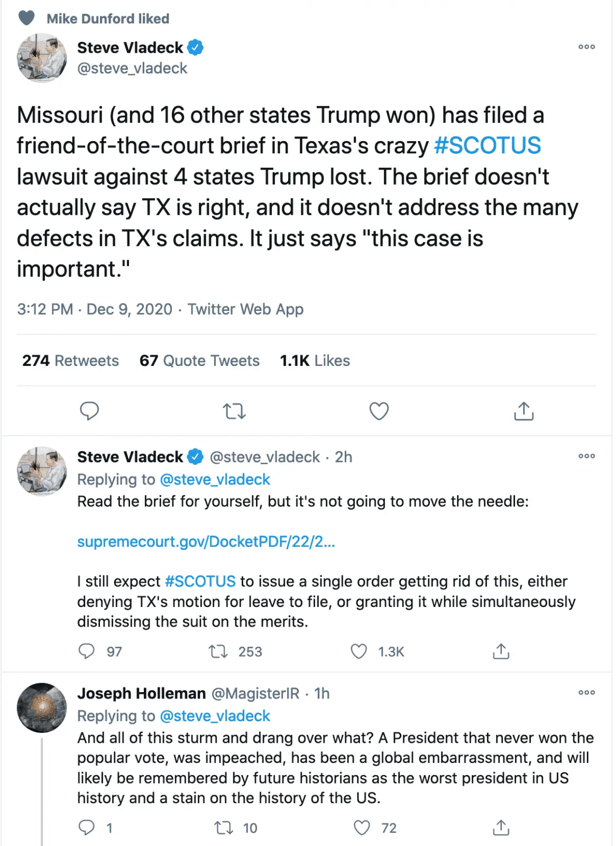Like the main Missouri brief tweet
Viewport: 616px width, 846px height.
coord(379,411)
